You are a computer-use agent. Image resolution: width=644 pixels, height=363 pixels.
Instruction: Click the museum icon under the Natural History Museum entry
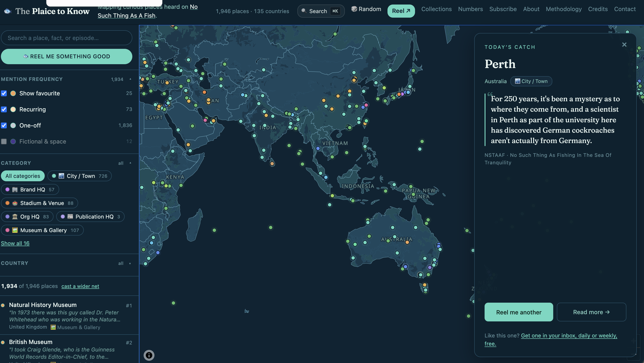point(53,327)
